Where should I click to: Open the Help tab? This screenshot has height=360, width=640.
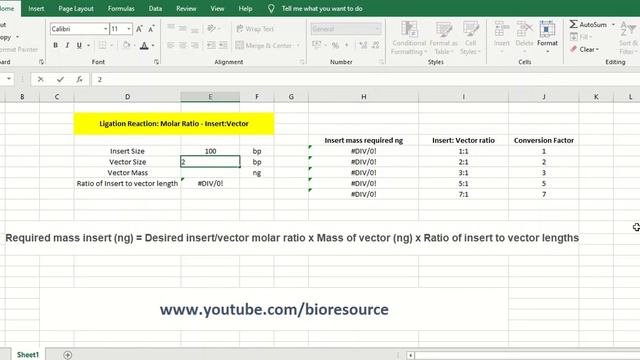pyautogui.click(x=245, y=9)
